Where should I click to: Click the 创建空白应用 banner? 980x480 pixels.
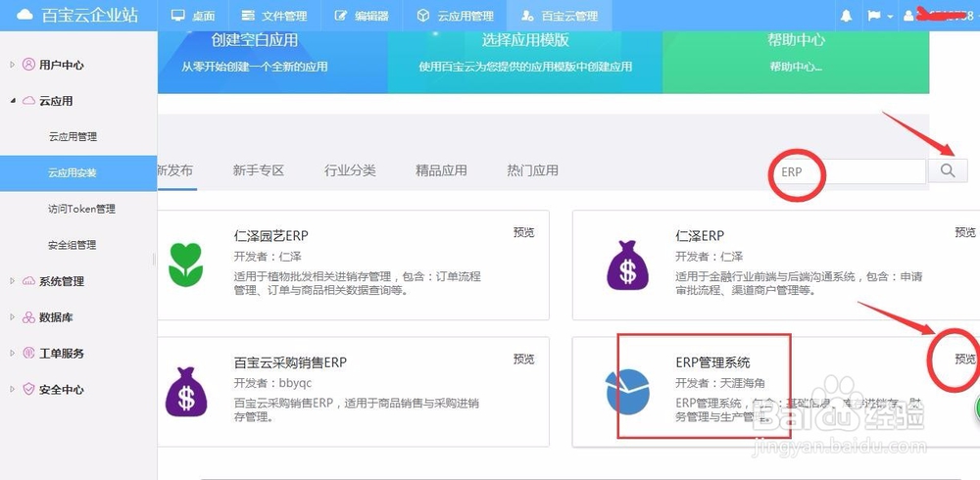[272, 63]
